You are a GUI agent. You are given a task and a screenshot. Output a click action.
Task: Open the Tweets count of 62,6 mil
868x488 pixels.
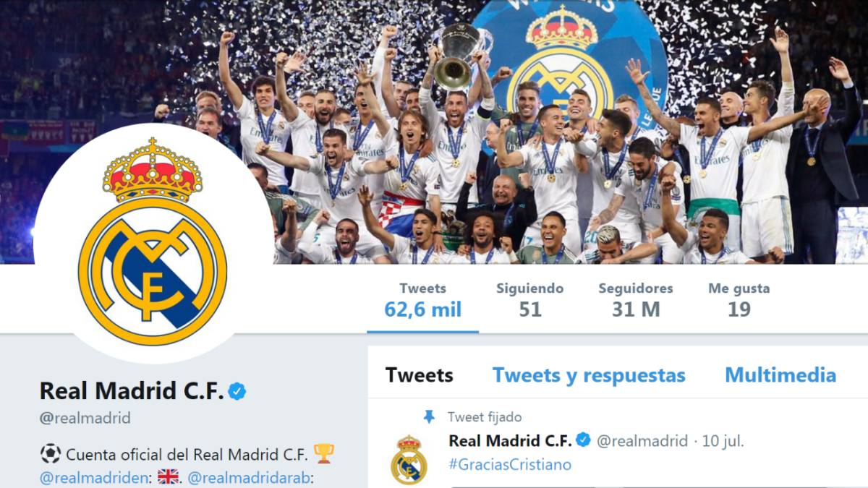click(x=422, y=299)
